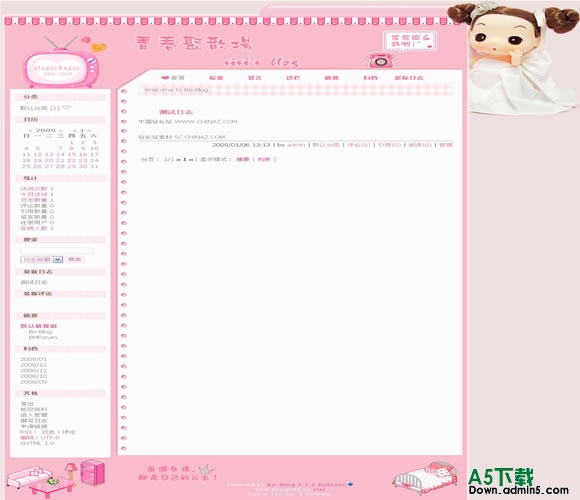The height and width of the screenshot is (500, 580).
Task: Click WWW.CHINAZ.COM text in post
Action: [x=206, y=121]
